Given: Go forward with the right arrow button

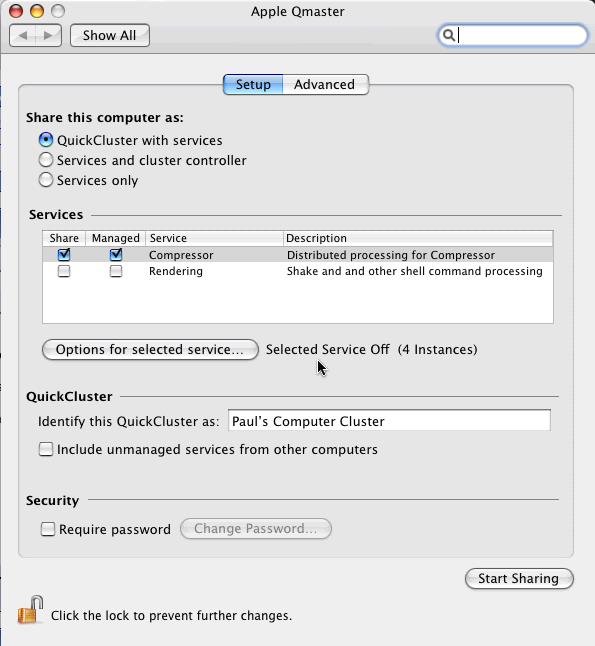Looking at the screenshot, I should [49, 35].
